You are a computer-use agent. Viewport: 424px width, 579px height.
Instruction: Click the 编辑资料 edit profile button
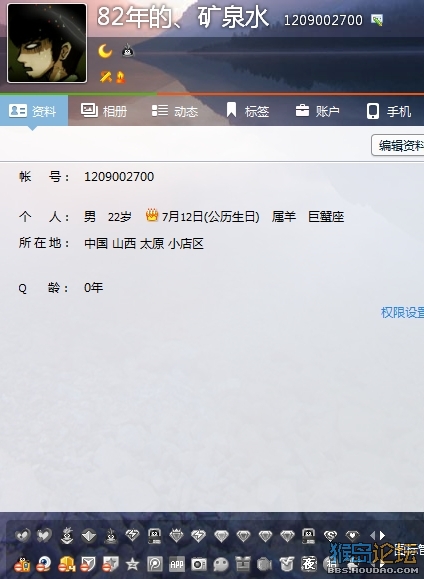tap(398, 145)
